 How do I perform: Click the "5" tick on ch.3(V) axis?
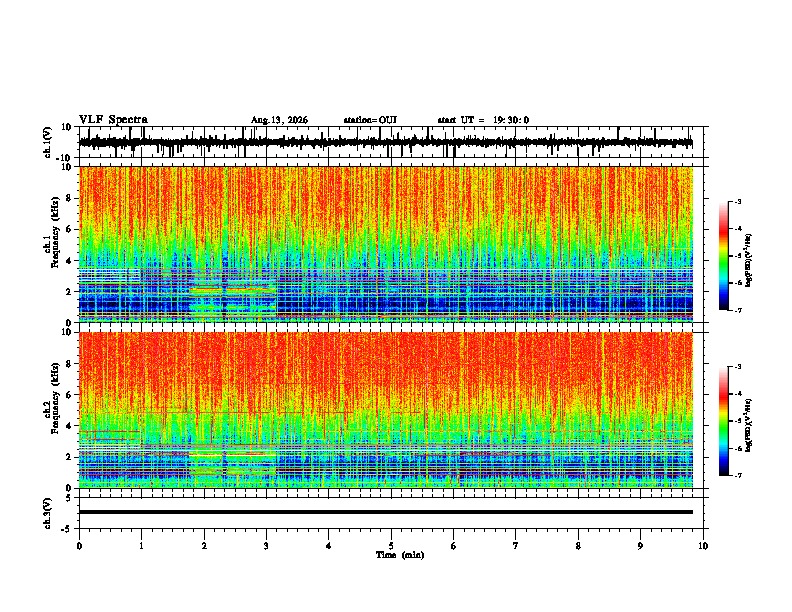69,498
